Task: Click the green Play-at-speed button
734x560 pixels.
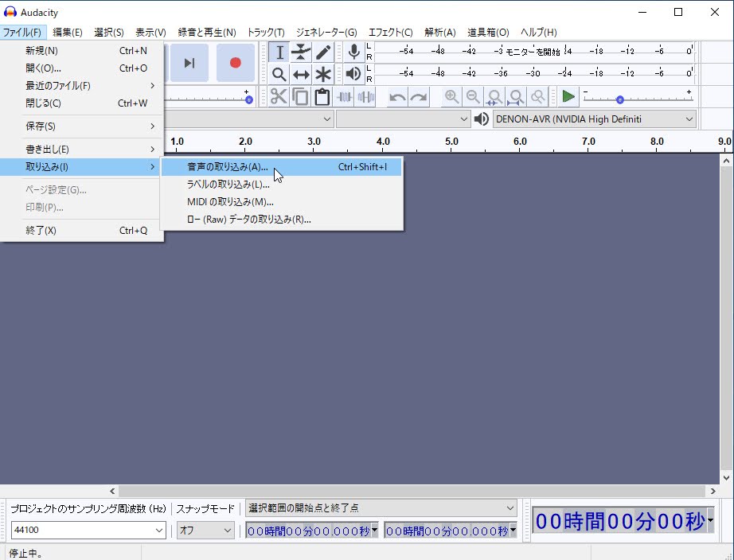Action: click(x=568, y=97)
